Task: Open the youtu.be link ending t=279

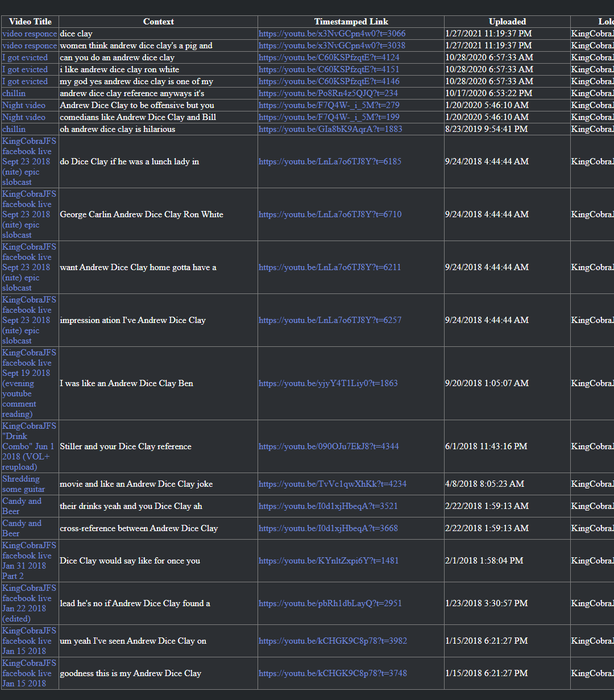Action: pos(329,105)
